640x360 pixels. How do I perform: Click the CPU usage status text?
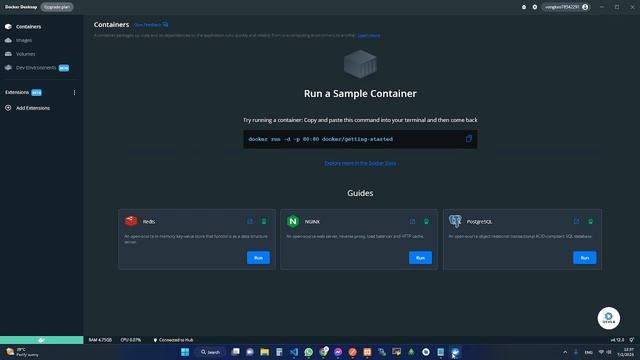pos(131,340)
